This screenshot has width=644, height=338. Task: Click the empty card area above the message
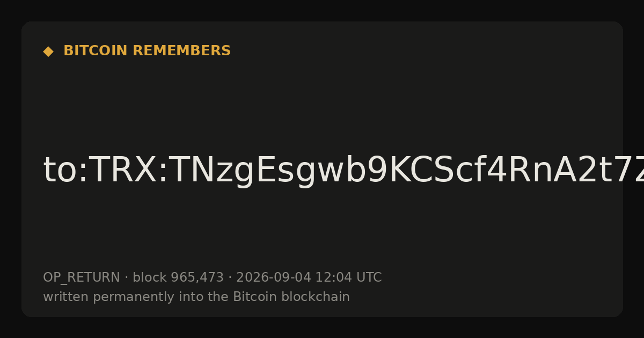point(322,102)
